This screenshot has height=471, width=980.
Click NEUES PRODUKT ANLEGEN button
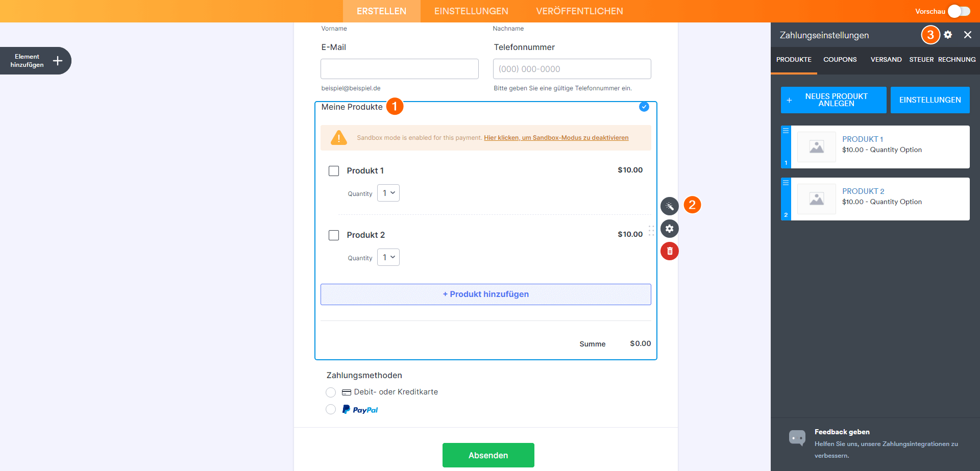point(833,100)
